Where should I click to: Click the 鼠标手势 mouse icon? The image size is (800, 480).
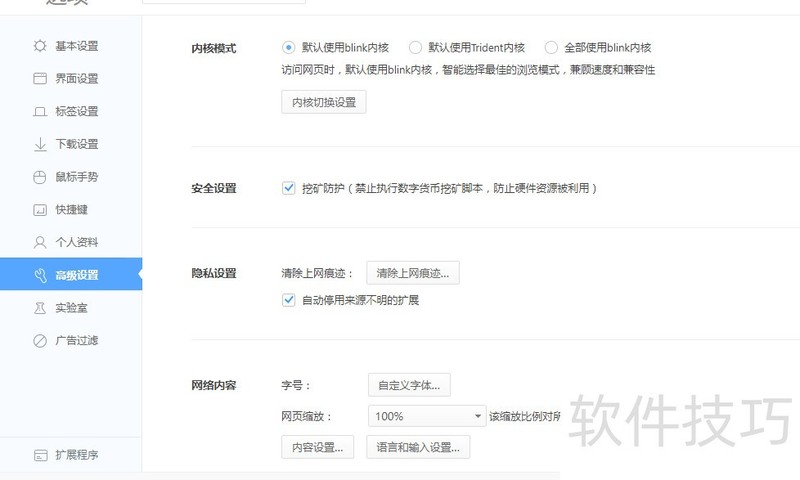(x=40, y=177)
